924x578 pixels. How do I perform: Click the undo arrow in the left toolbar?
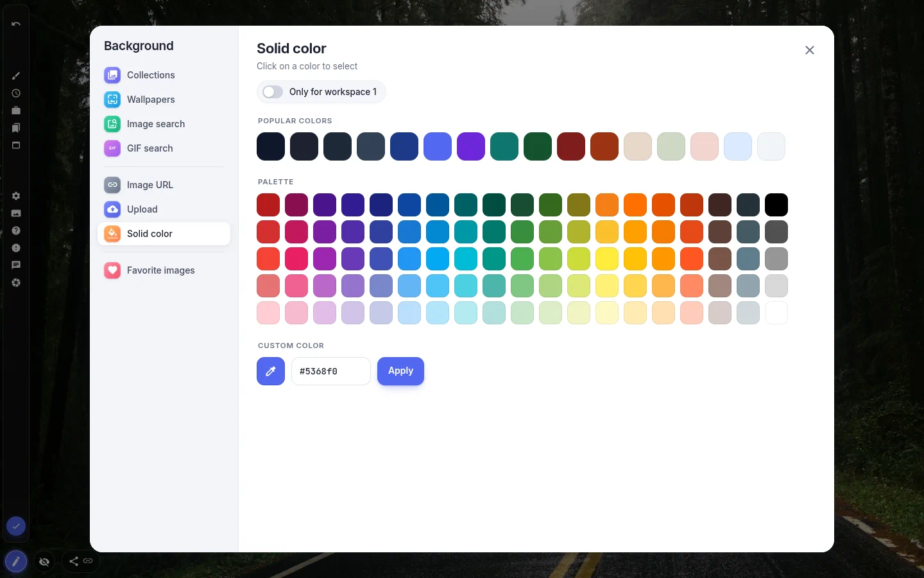click(x=16, y=24)
